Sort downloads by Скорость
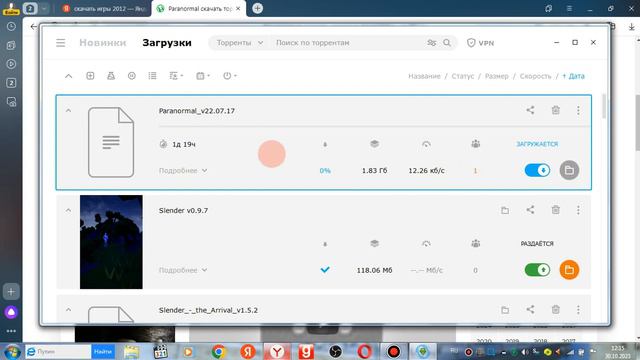This screenshot has width=640, height=360. click(535, 76)
